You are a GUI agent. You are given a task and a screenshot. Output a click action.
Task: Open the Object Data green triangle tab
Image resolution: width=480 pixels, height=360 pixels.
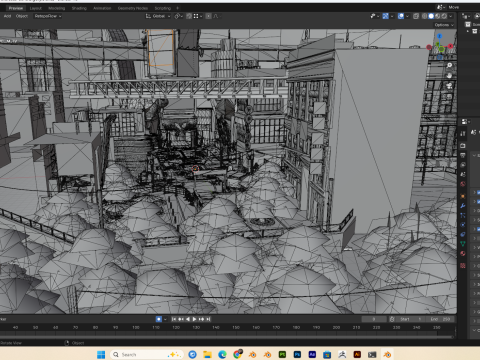(x=463, y=244)
